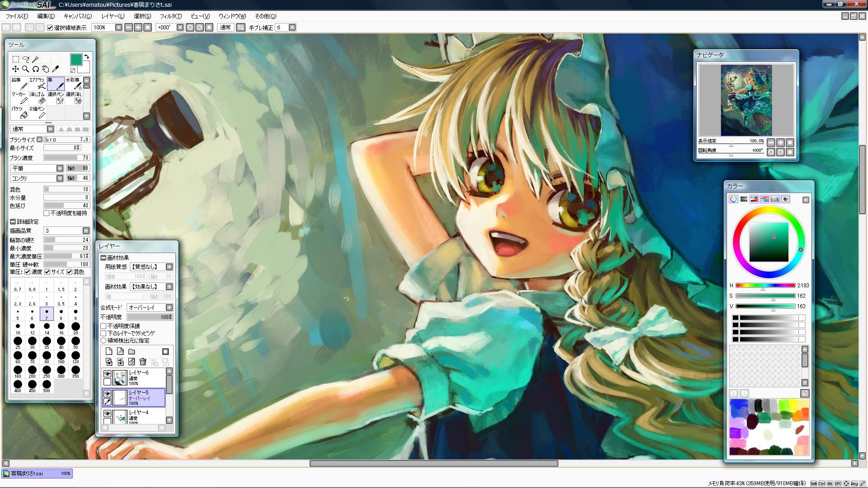Select brush size 7 preset
Viewport: 868px width, 488px height.
pos(47,314)
